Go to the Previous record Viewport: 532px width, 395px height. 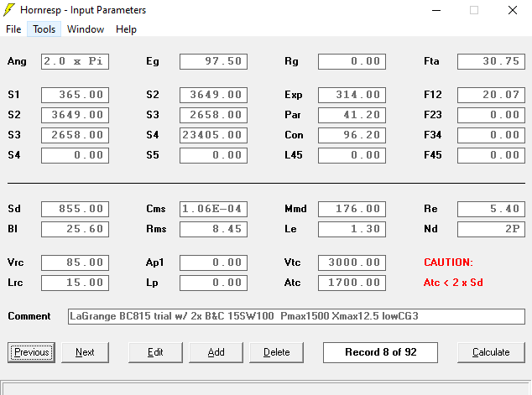pyautogui.click(x=32, y=352)
